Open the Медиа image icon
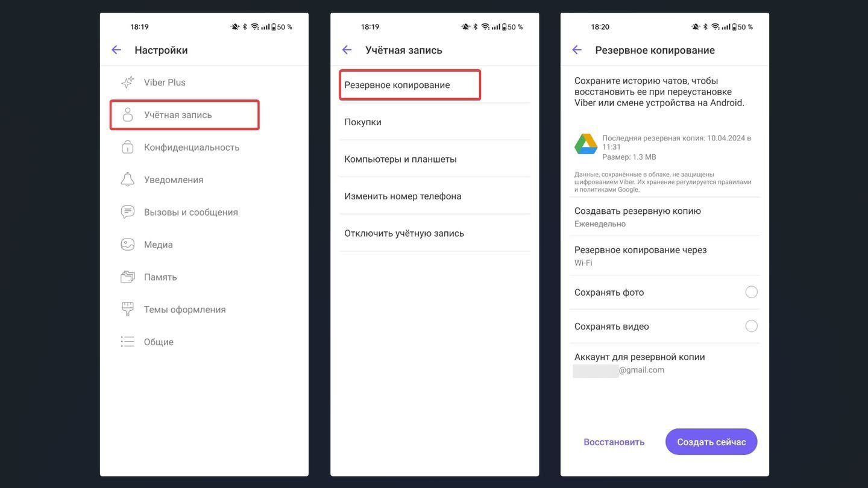The width and height of the screenshot is (868, 488). pyautogui.click(x=127, y=245)
